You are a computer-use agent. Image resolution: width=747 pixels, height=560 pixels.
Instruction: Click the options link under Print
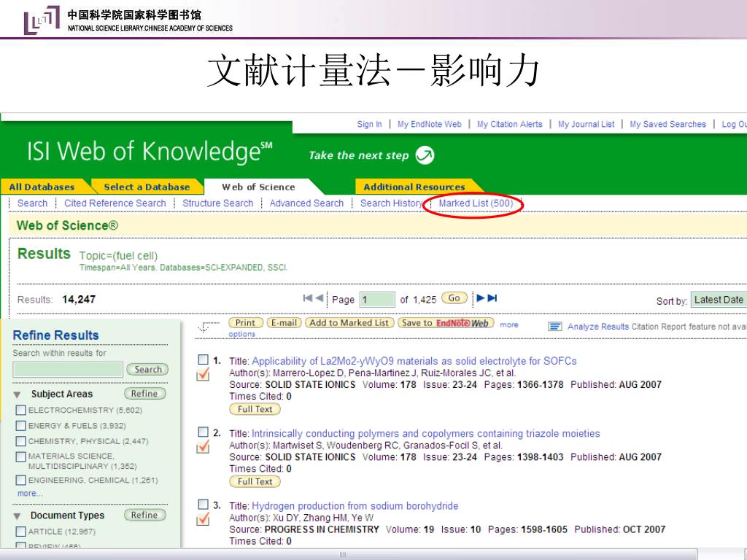click(241, 334)
